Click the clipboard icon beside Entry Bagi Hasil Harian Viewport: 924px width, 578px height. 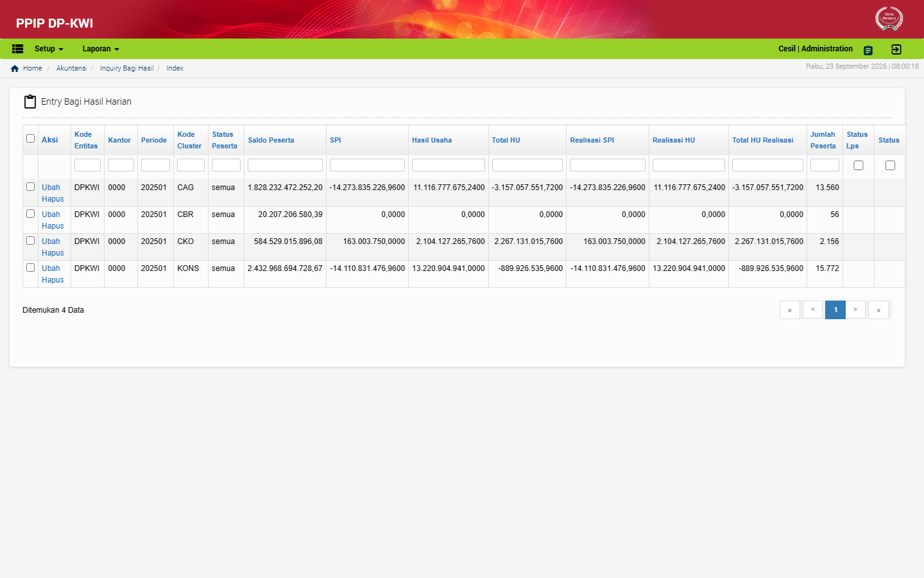(x=30, y=101)
